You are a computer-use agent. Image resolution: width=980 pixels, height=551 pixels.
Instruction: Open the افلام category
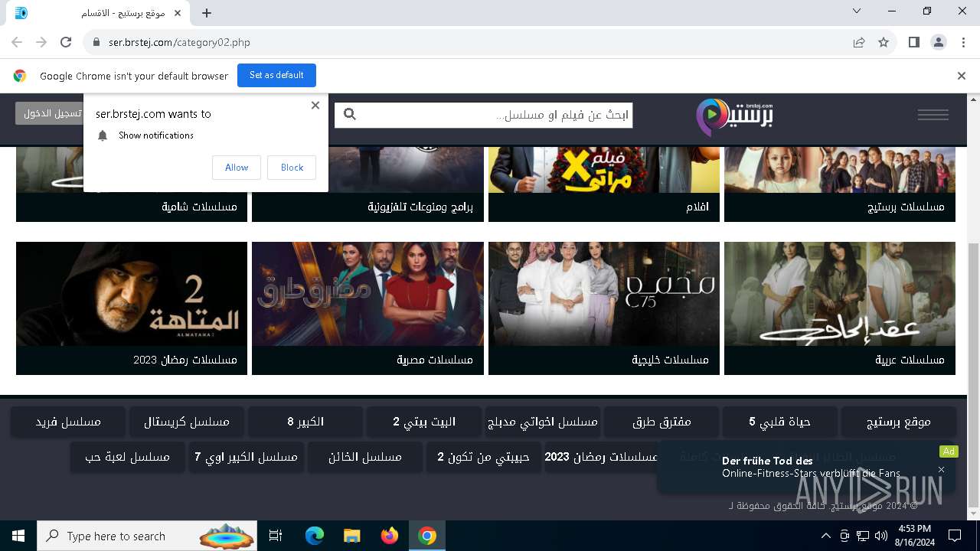pyautogui.click(x=604, y=184)
